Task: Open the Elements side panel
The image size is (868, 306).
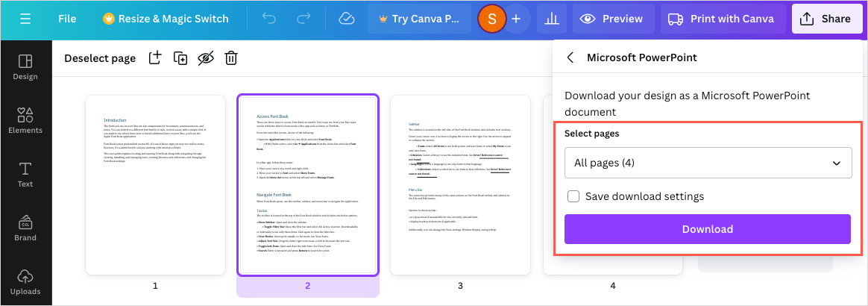Action: coord(25,121)
